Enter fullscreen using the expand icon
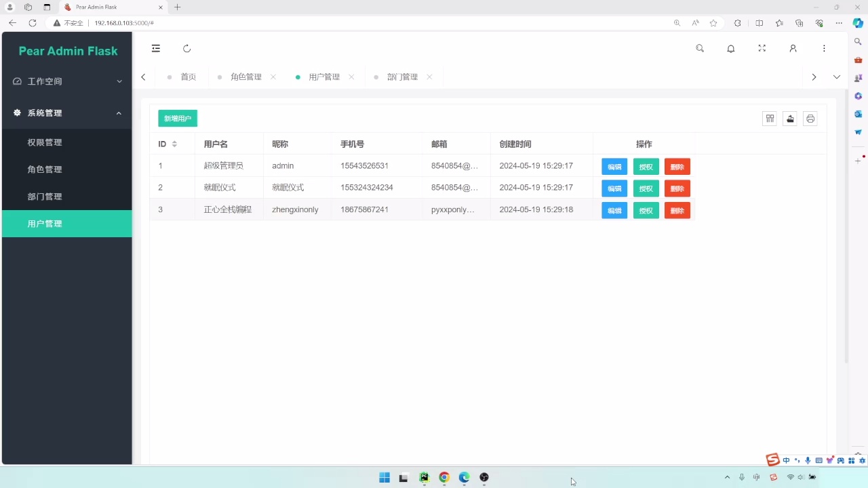The width and height of the screenshot is (868, 488). [762, 48]
